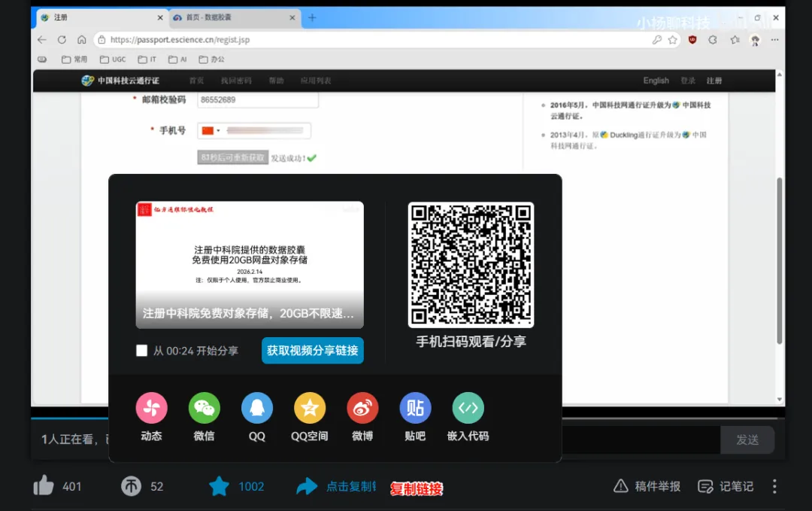812x511 pixels.
Task: Open the browser favorites list icon
Action: [x=735, y=39]
